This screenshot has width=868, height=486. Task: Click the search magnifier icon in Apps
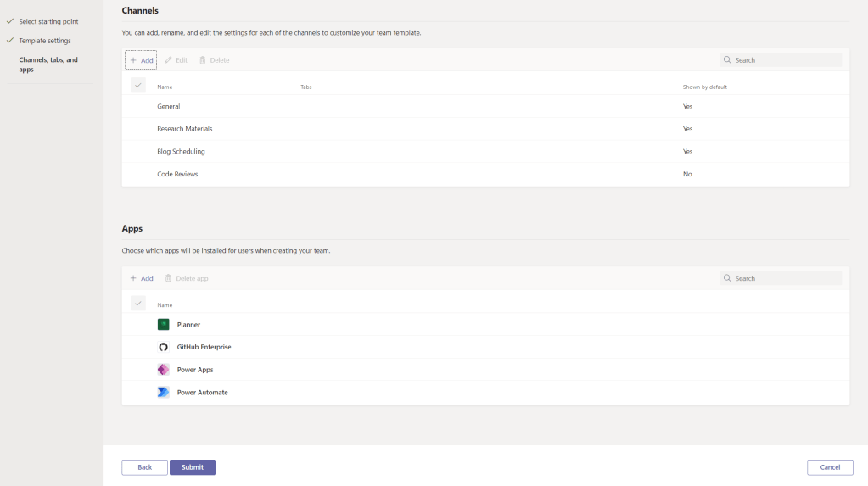pyautogui.click(x=728, y=278)
